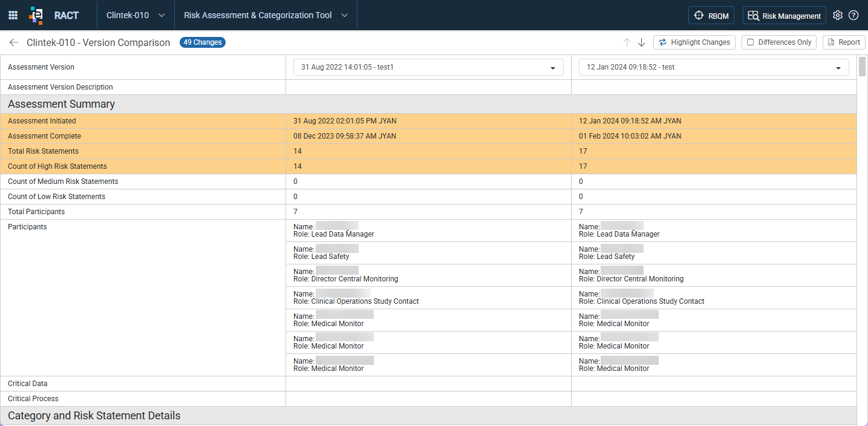Viewport: 868px width, 426px height.
Task: Click the 31 Aug 2022 02:01:05 PM value
Action: point(345,121)
